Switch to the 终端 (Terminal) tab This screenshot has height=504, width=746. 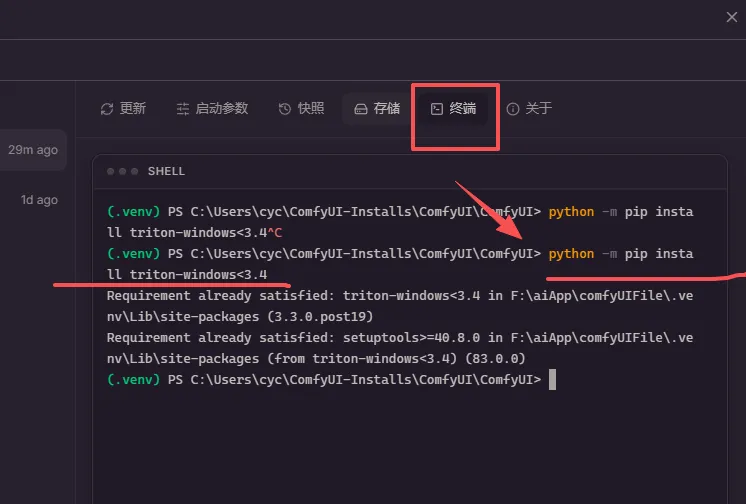pos(453,109)
